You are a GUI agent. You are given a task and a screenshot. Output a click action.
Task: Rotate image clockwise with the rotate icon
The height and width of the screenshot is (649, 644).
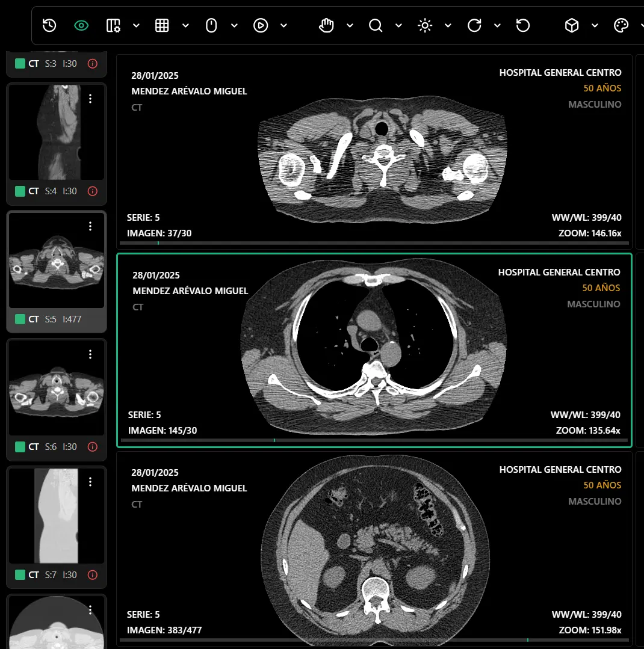click(x=474, y=26)
